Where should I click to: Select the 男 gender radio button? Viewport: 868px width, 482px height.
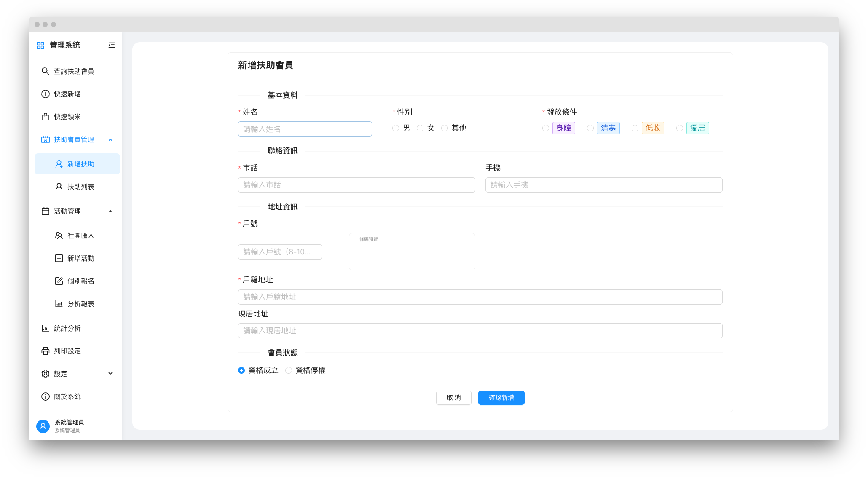396,128
